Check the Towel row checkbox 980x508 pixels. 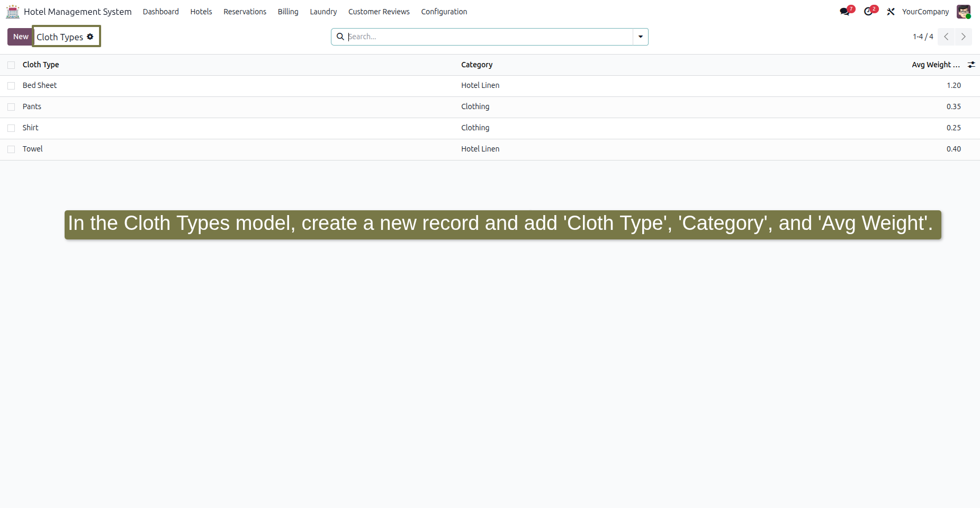(x=11, y=149)
